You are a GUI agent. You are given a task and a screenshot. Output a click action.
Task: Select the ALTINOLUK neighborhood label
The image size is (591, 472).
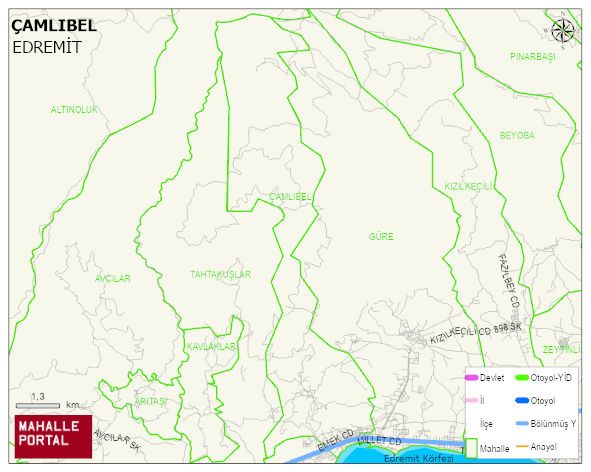click(74, 110)
